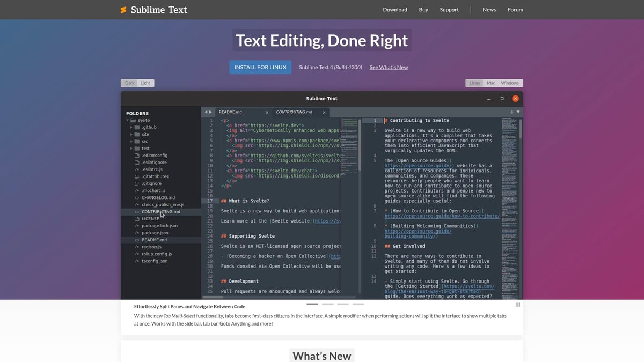Click the tsconfig.json file icon
The width and height of the screenshot is (644, 362).
[137, 261]
